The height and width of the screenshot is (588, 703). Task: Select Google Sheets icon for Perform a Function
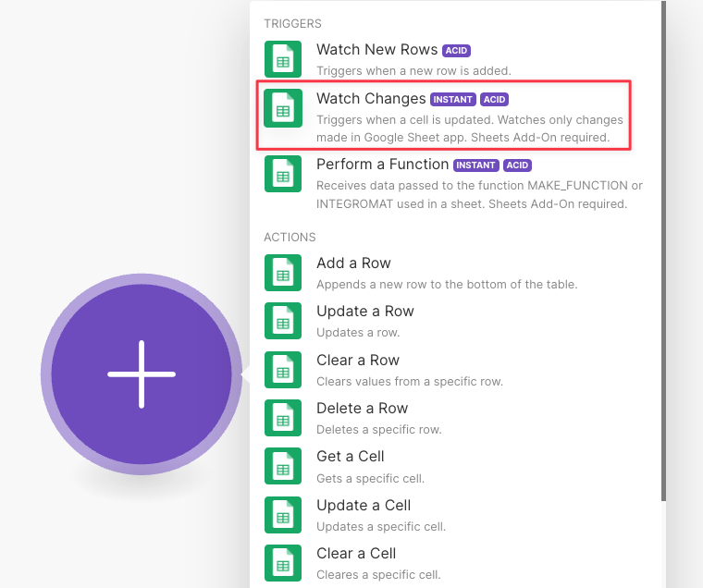coord(283,174)
